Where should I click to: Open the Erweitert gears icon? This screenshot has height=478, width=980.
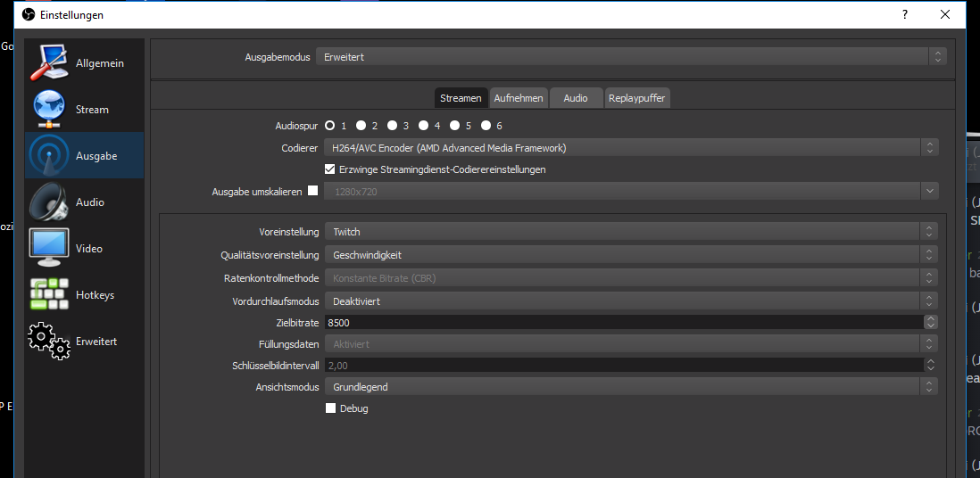pyautogui.click(x=49, y=341)
